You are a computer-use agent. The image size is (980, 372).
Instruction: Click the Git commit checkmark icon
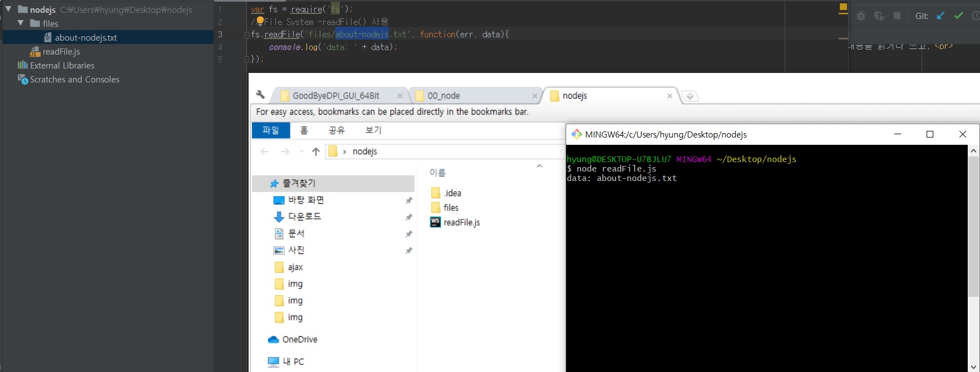point(958,16)
